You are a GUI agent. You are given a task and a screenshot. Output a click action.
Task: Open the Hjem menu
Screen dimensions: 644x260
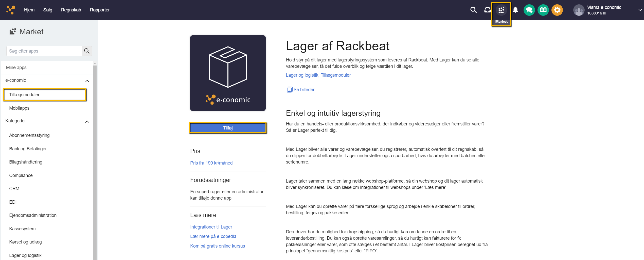click(29, 10)
